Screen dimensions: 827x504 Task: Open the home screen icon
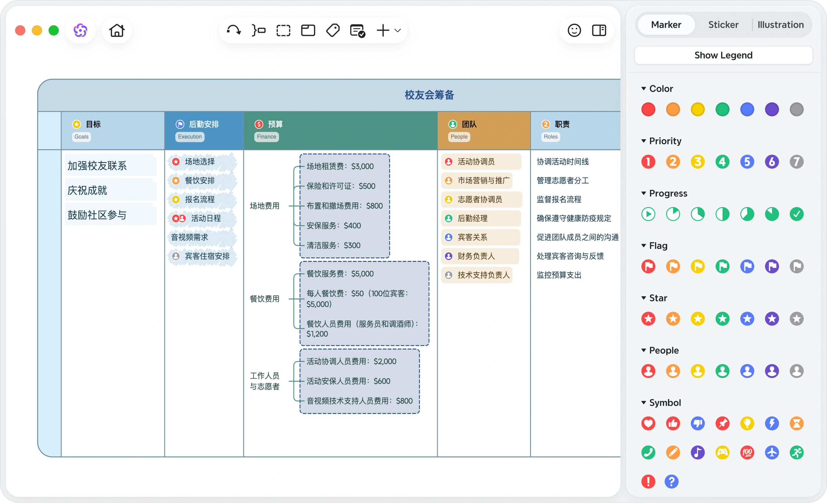coord(117,31)
